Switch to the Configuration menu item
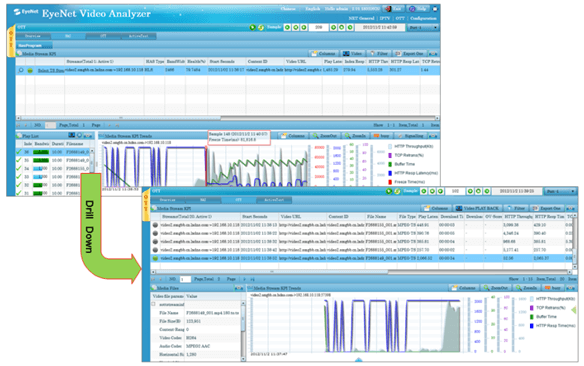This screenshot has width=584, height=366. tap(423, 18)
